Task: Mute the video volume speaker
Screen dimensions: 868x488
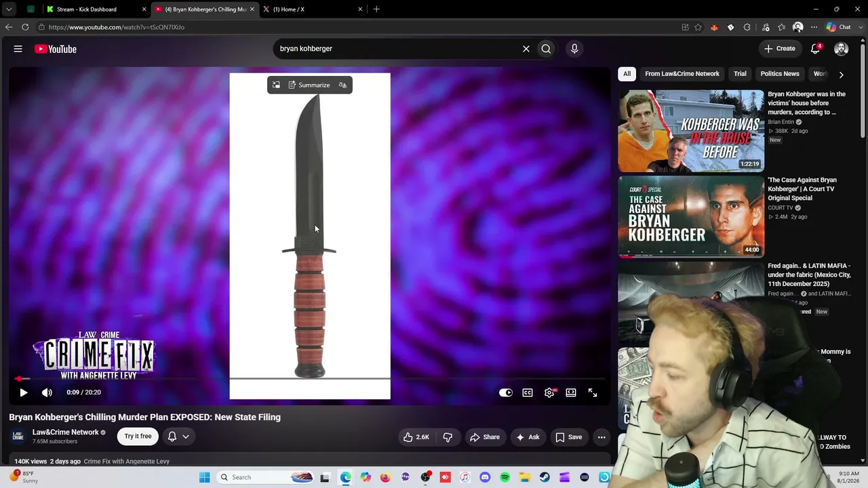Action: pos(47,392)
